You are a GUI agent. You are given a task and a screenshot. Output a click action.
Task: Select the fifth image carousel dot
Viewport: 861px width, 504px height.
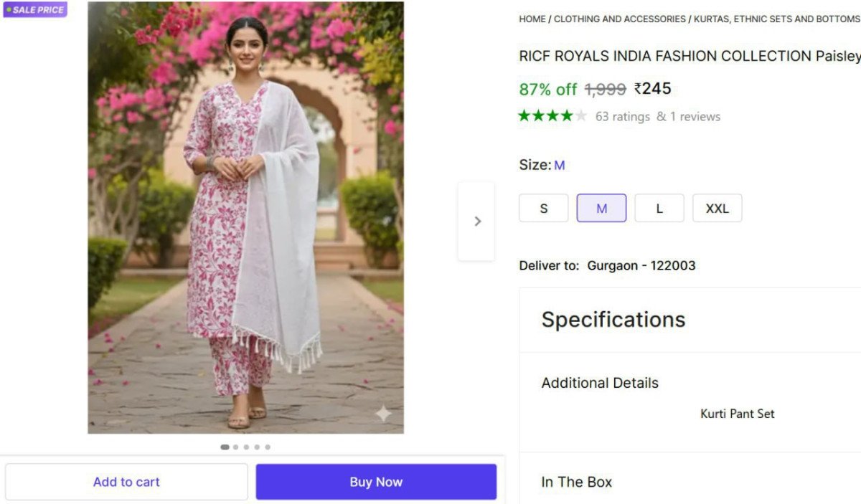[268, 447]
